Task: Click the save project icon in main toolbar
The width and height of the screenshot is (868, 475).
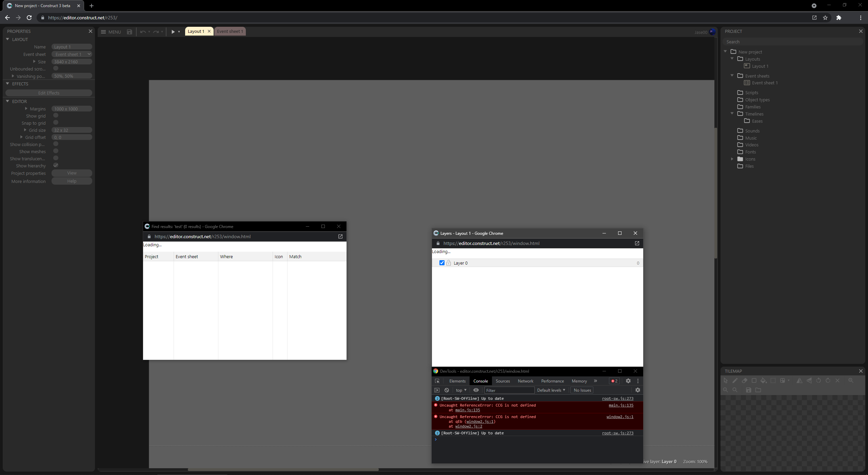Action: pyautogui.click(x=129, y=32)
